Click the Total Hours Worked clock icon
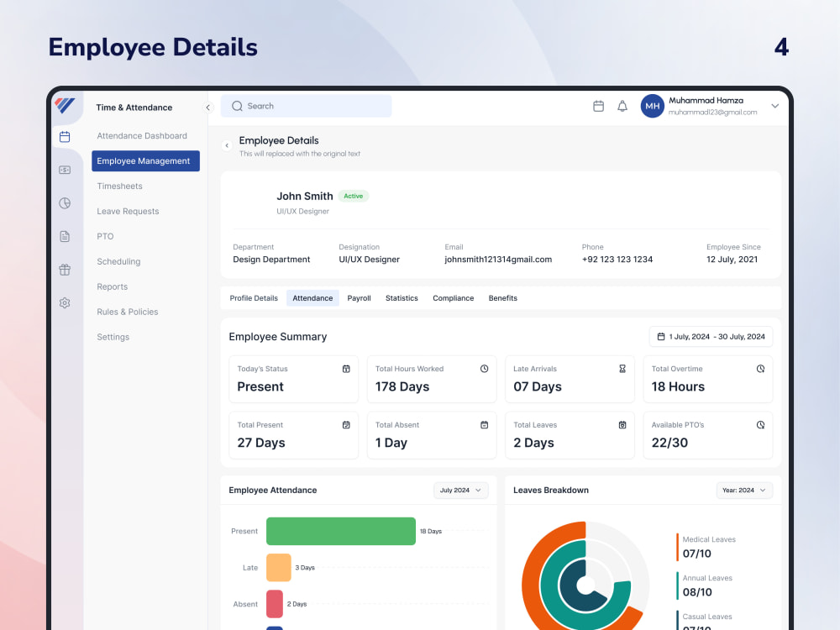Image resolution: width=840 pixels, height=630 pixels. pos(485,369)
